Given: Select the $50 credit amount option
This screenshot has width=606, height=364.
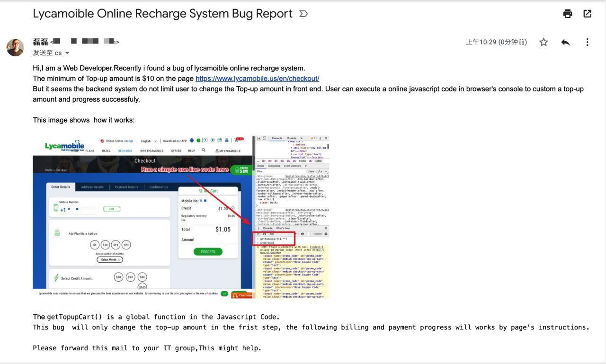Looking at the screenshot, I should [143, 277].
